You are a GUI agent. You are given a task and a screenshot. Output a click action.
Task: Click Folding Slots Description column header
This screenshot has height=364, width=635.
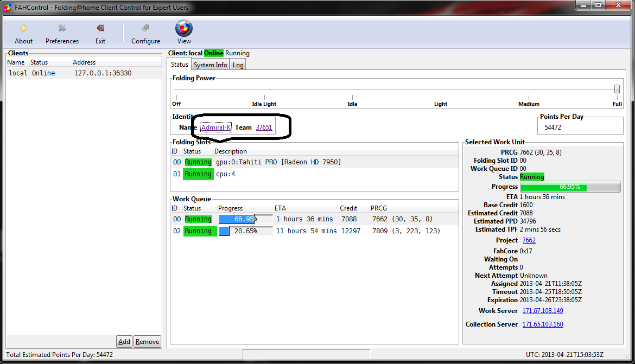(336, 151)
